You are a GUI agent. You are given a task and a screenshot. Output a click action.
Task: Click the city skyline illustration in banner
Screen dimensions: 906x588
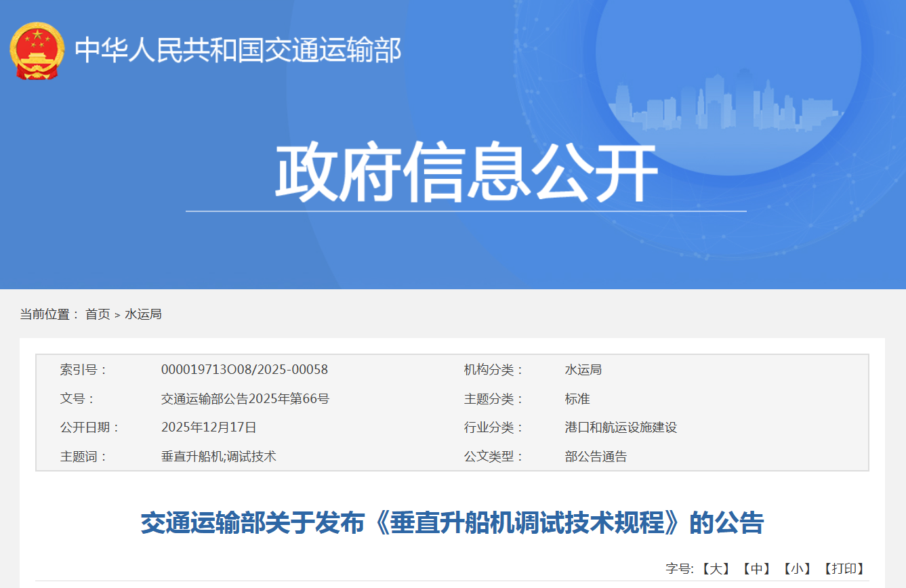pos(724,103)
